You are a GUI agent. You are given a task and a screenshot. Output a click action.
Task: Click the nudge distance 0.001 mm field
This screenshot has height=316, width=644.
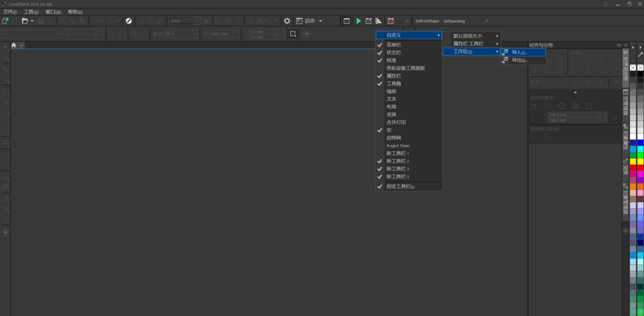click(223, 34)
